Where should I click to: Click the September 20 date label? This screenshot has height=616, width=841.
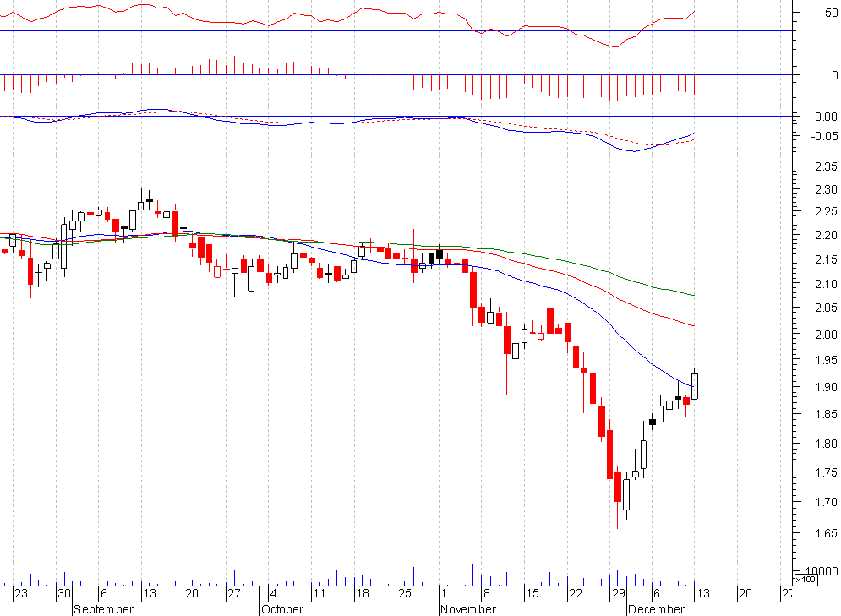(192, 593)
